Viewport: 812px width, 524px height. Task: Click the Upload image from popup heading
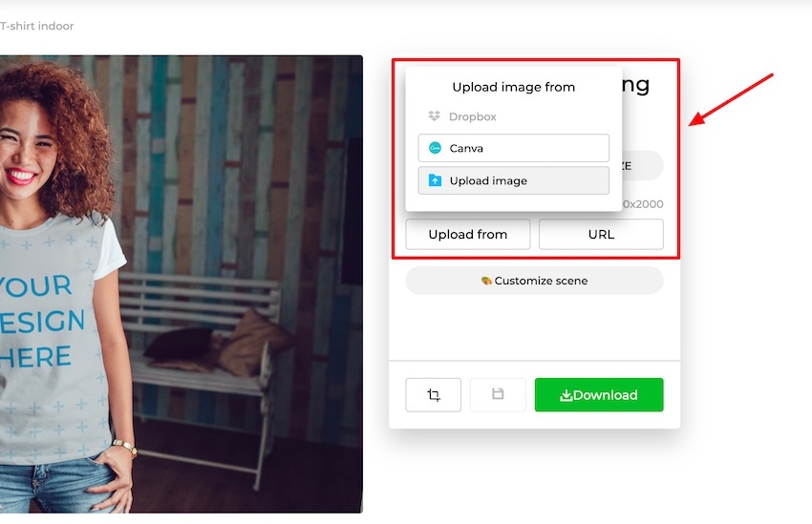tap(514, 87)
